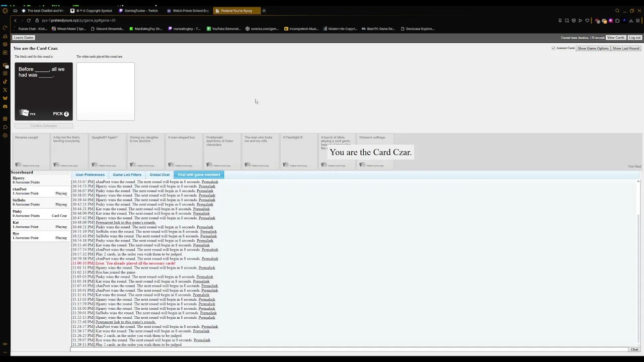Toggle the Animate Cards checkbox
Viewport: 644px width, 362px height.
click(x=553, y=48)
